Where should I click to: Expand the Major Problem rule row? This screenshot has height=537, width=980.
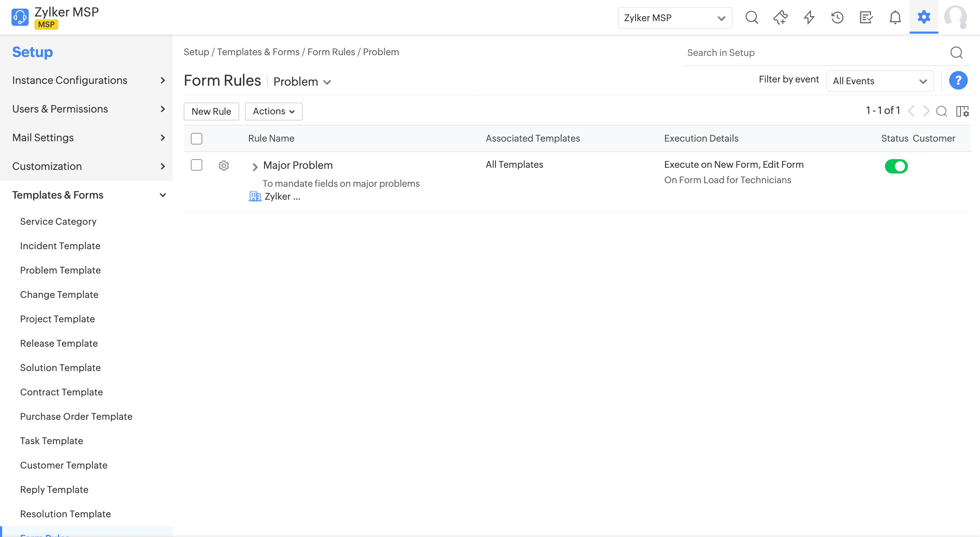click(x=255, y=166)
